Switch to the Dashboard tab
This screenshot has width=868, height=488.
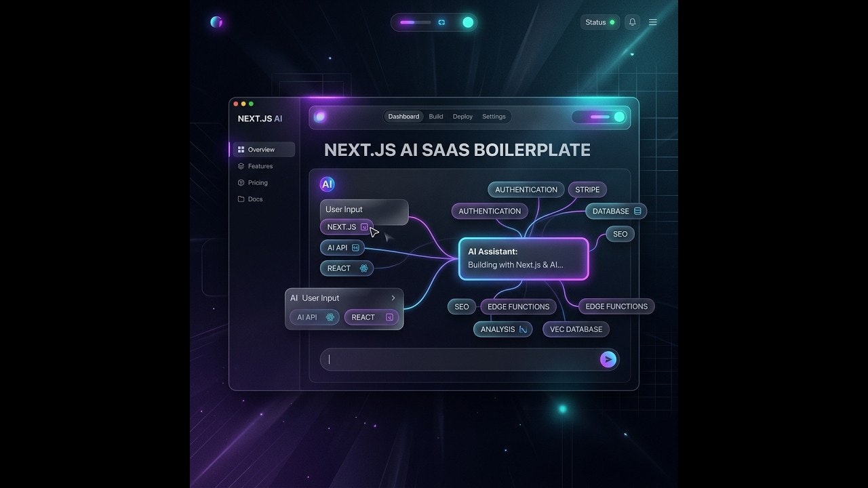(x=403, y=117)
